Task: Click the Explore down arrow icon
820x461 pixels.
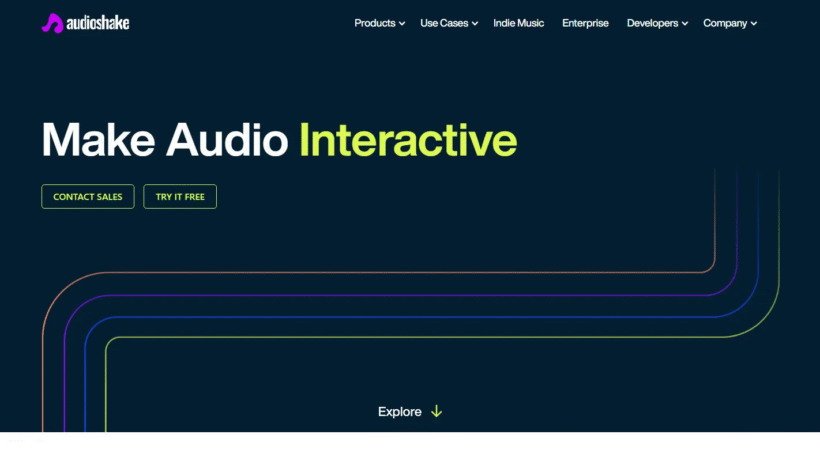Action: [x=436, y=412]
